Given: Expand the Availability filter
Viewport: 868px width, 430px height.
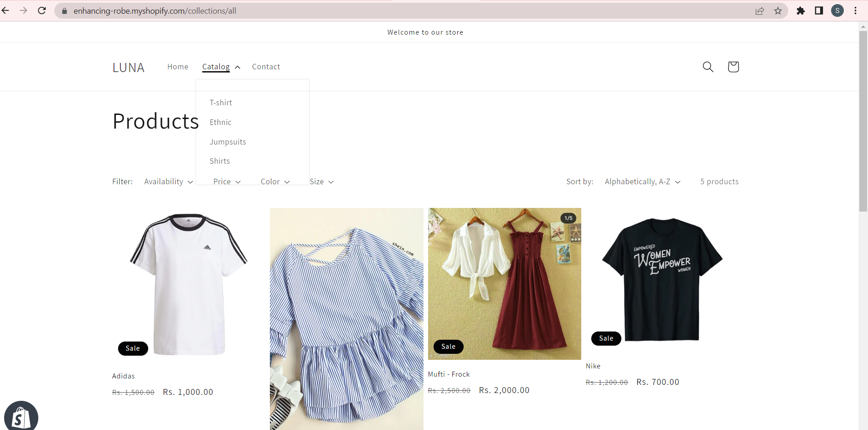Looking at the screenshot, I should 169,181.
